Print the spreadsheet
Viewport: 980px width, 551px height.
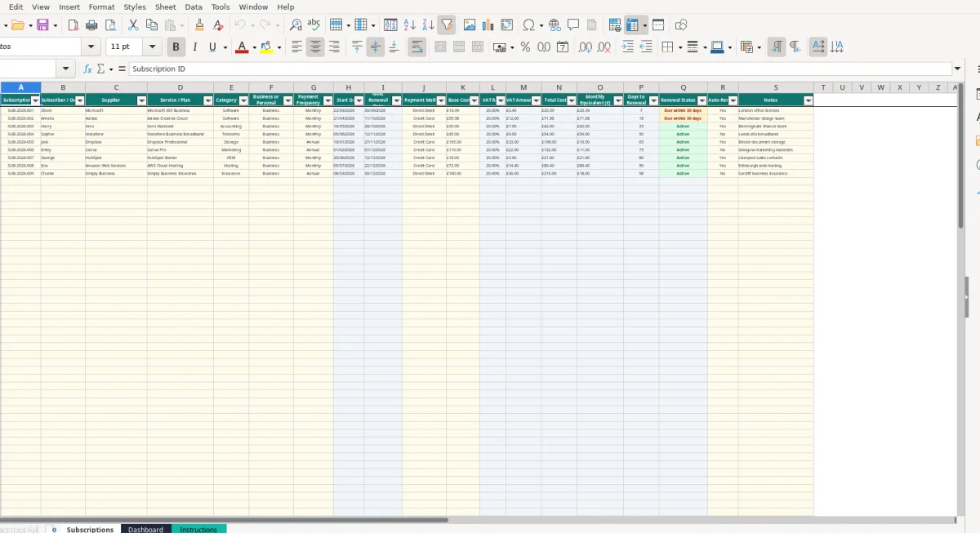coord(91,25)
